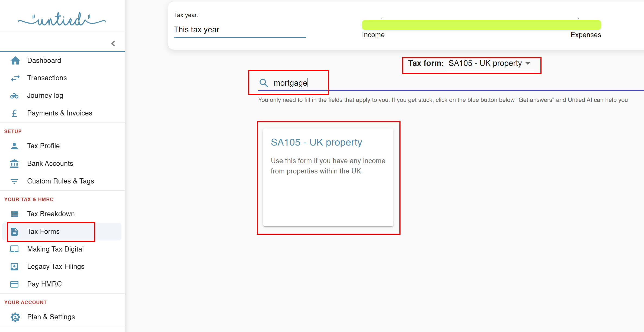This screenshot has width=644, height=332.
Task: Click the Journey log bicycle icon
Action: 14,96
